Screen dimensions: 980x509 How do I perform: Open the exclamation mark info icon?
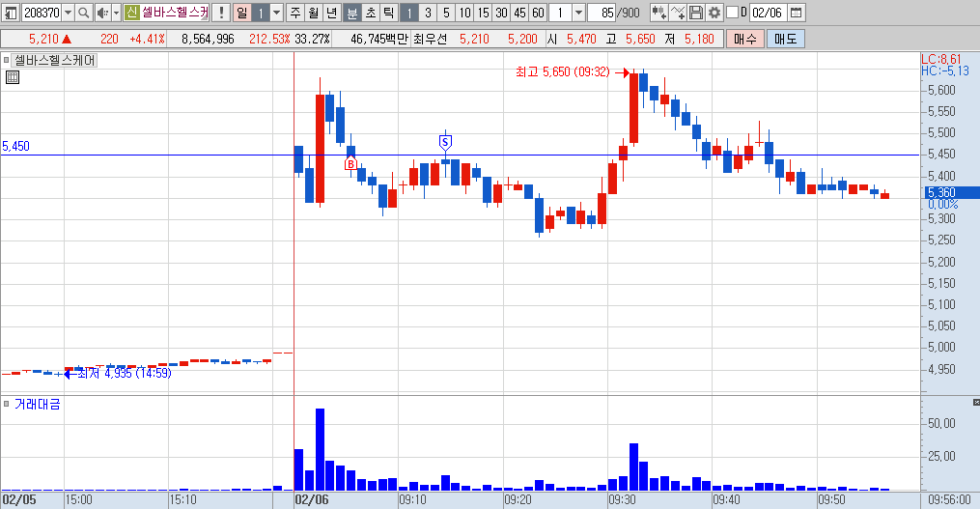[221, 13]
